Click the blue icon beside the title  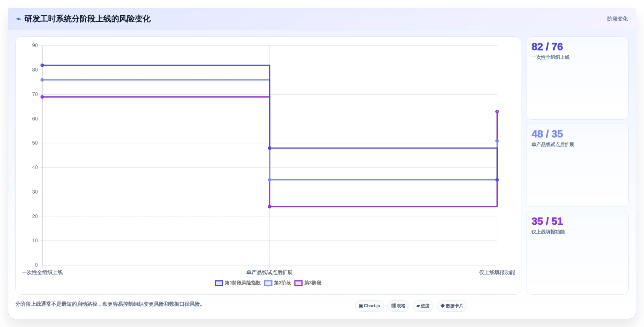pyautogui.click(x=18, y=19)
